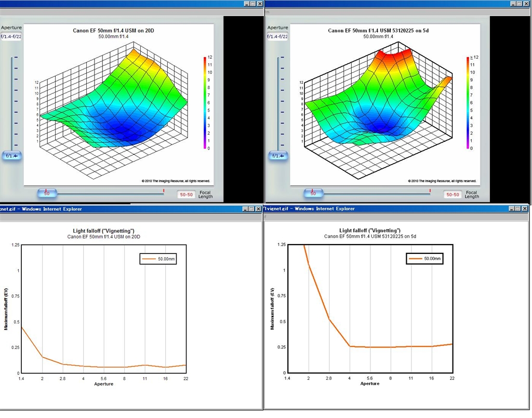Click the 50 focal length slider thumb in 20D window
532x418 pixels.
[x=47, y=193]
